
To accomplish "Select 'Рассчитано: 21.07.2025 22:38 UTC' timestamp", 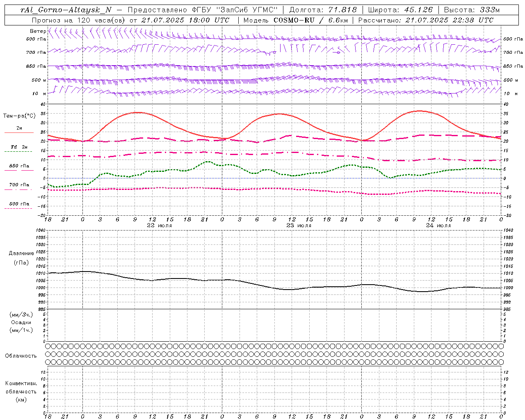I will (426, 20).
